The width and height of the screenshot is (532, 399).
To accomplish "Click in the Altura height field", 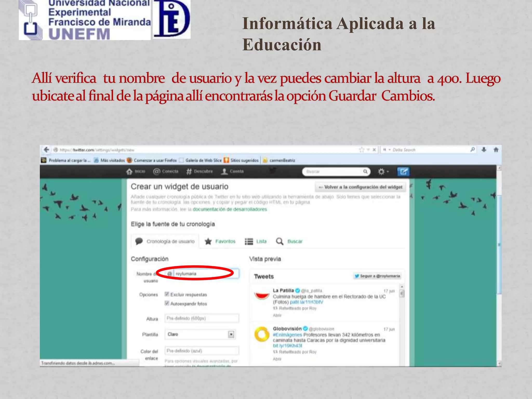I will [202, 318].
